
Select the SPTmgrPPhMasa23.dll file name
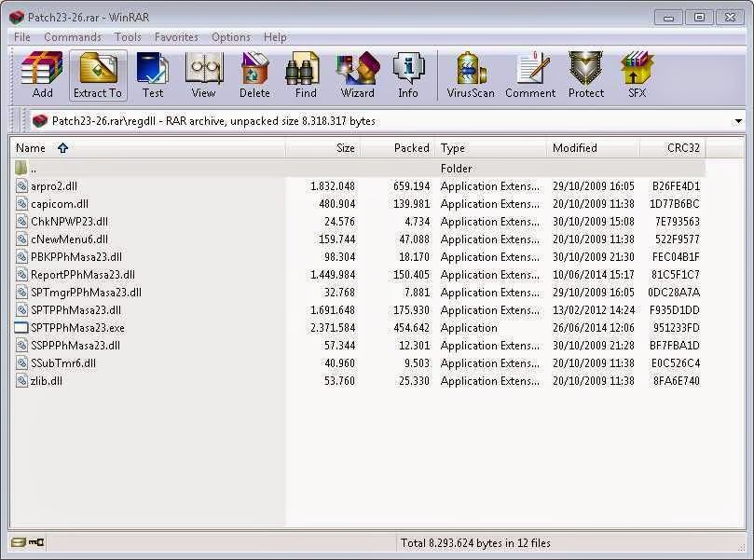click(x=86, y=293)
